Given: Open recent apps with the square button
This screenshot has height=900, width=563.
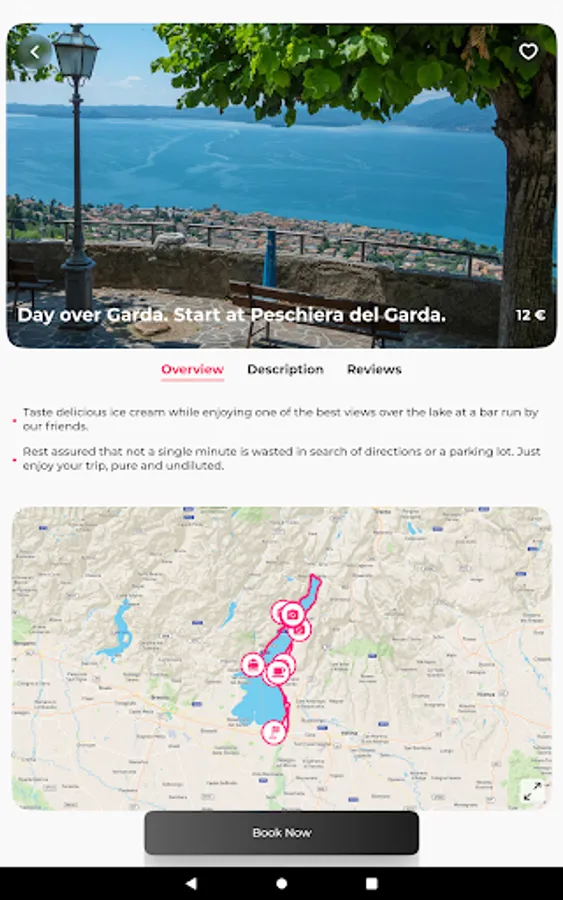Looking at the screenshot, I should click(372, 883).
